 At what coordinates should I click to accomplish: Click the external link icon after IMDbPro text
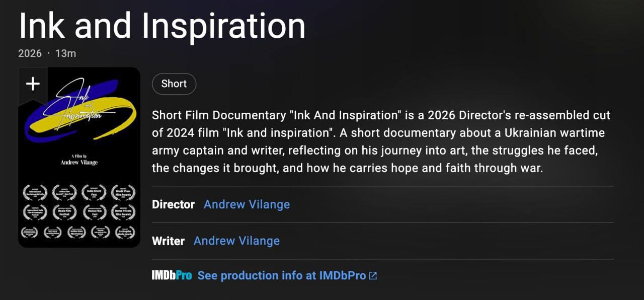pyautogui.click(x=373, y=276)
